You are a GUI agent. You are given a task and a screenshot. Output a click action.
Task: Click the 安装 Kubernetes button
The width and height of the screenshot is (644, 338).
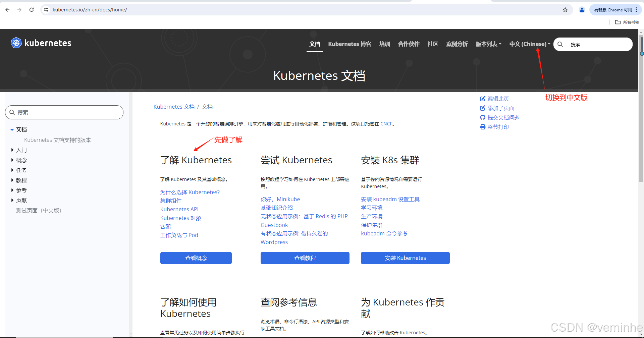point(405,258)
